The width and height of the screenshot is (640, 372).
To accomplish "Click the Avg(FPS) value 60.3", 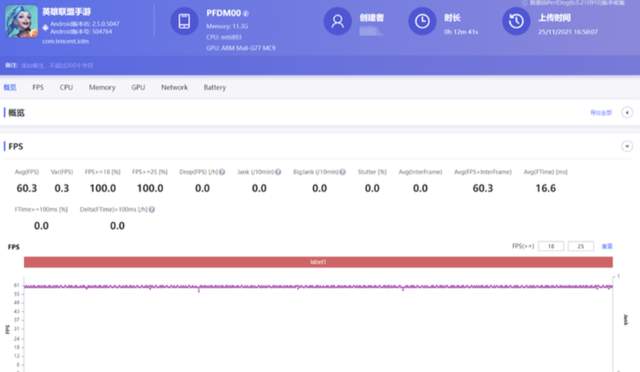I will pos(27,188).
